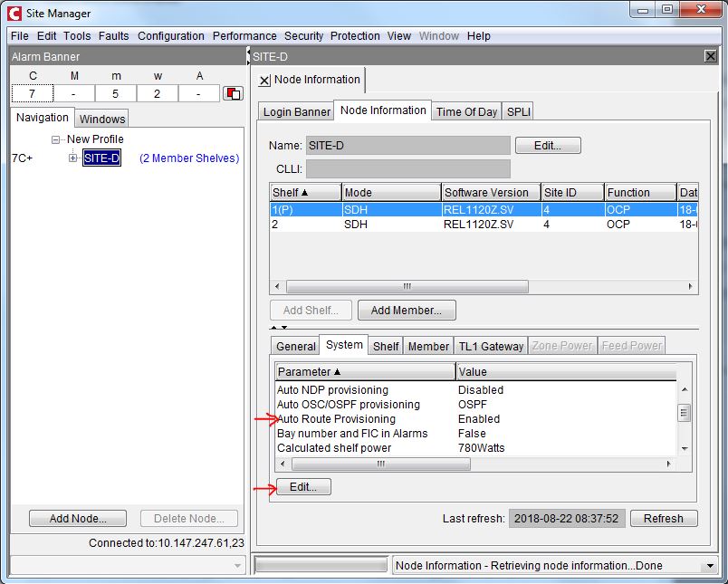Click the red alarm details icon in Alarm Banner
728x584 pixels.
tap(233, 93)
